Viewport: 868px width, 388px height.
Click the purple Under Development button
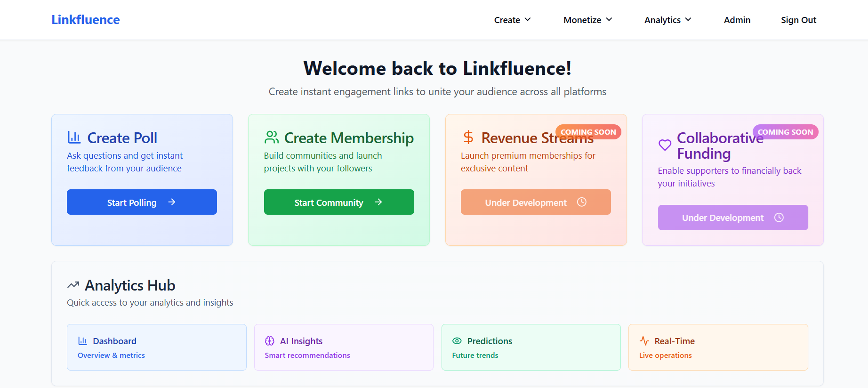(x=733, y=218)
